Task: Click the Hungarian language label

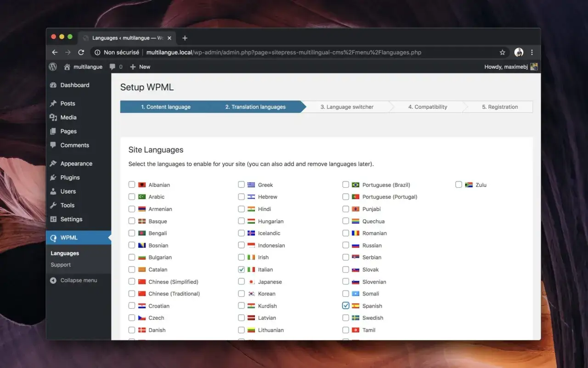Action: pyautogui.click(x=271, y=221)
